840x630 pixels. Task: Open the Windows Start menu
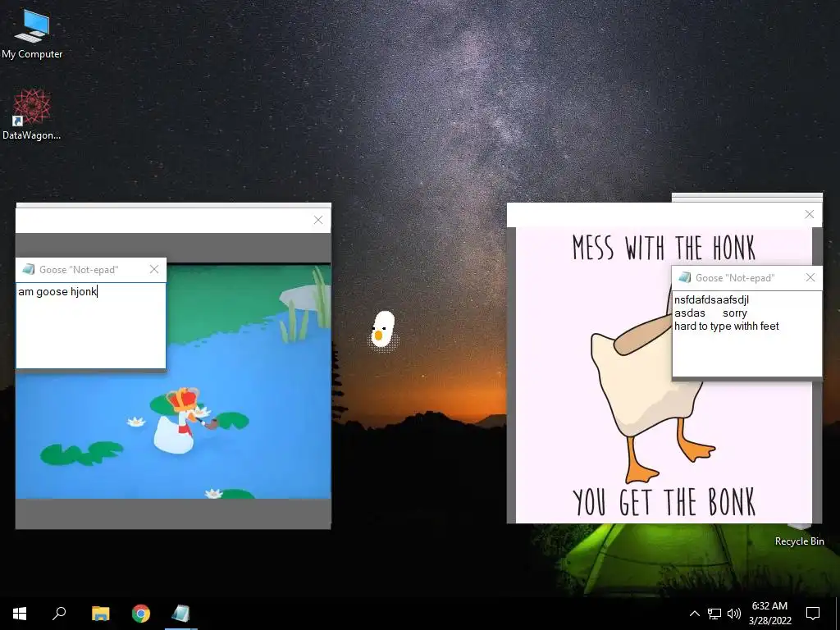[x=20, y=614]
